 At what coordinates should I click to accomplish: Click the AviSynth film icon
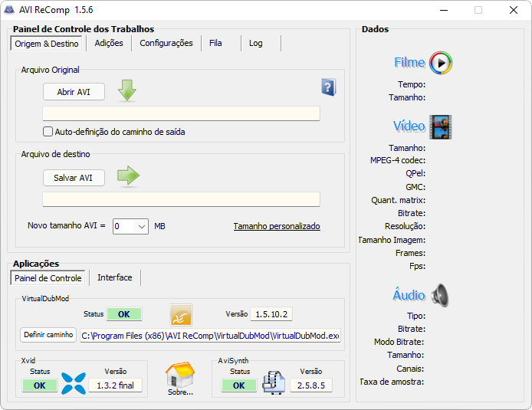point(274,382)
